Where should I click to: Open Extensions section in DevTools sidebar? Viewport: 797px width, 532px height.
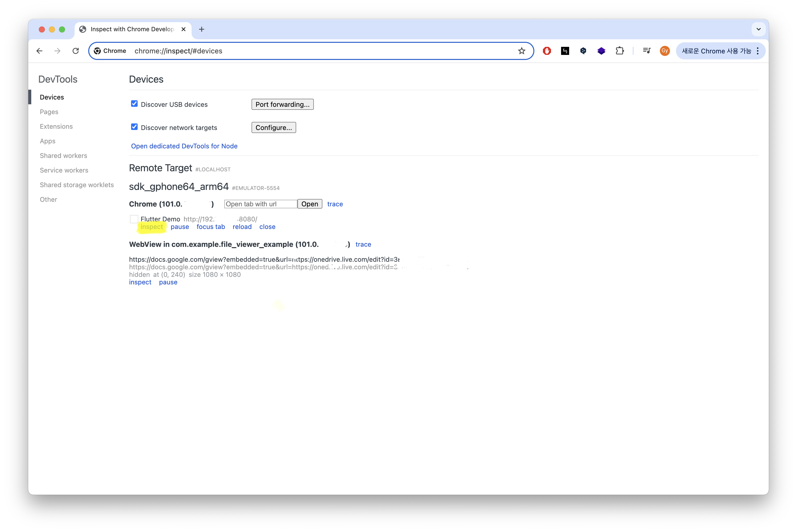click(56, 126)
